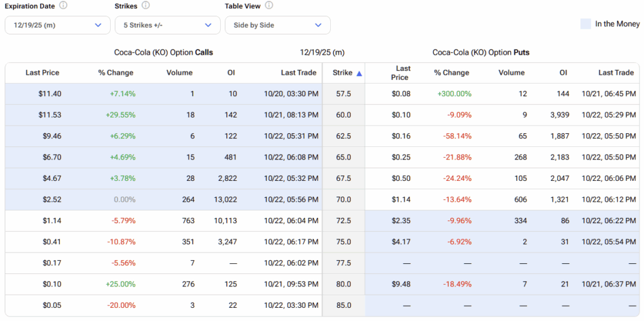The height and width of the screenshot is (321, 644).
Task: Click the puts % Change column header
Action: point(452,73)
